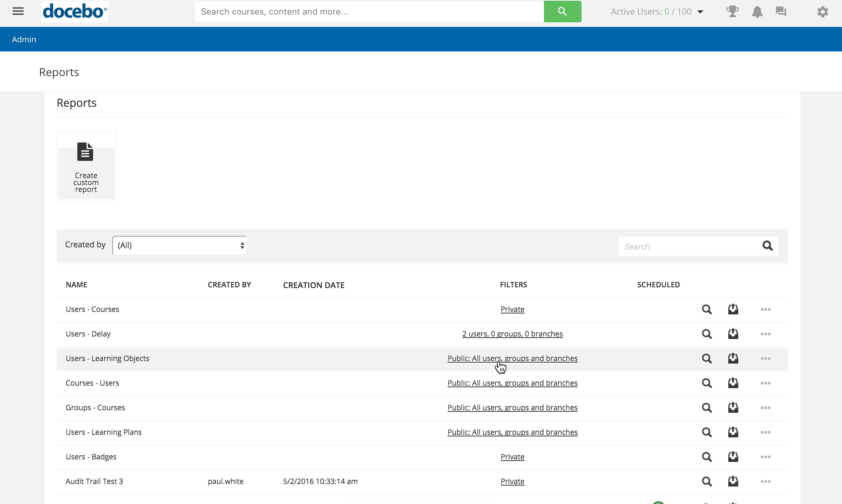Screen dimensions: 842x504
Task: View Users - Courses report with magnifier
Action: click(x=706, y=309)
